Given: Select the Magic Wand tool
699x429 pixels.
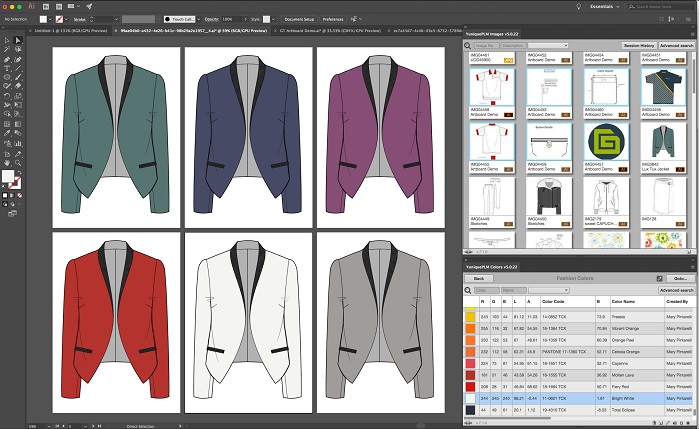Looking at the screenshot, I should [x=6, y=50].
